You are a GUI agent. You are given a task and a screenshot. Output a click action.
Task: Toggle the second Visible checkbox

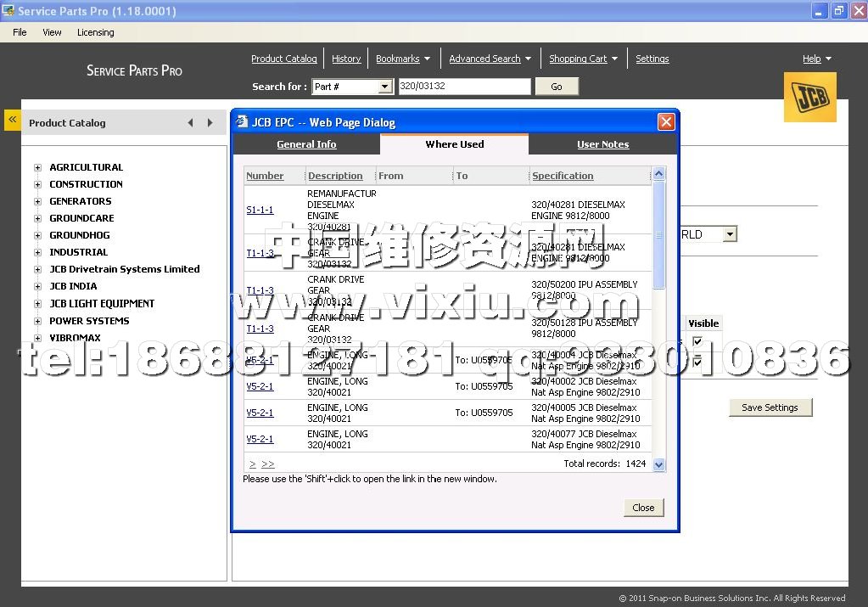(x=697, y=363)
